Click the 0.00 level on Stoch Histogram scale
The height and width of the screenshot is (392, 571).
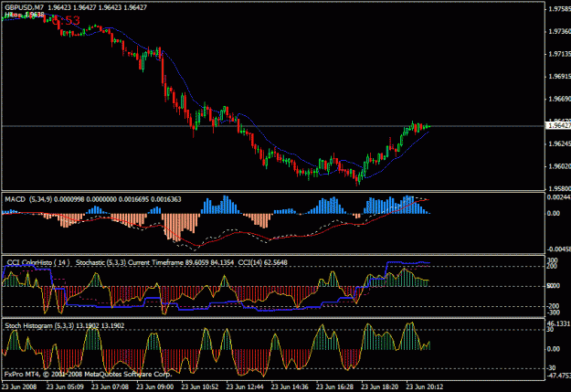tap(554, 349)
